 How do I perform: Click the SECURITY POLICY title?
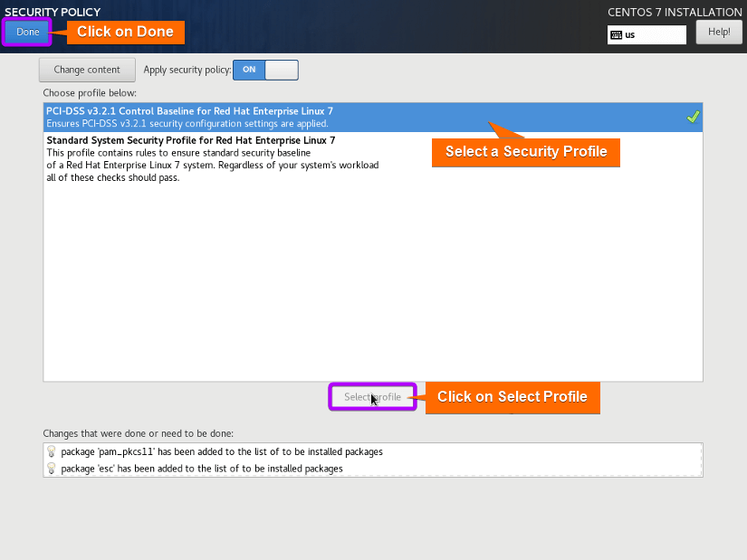coord(53,12)
